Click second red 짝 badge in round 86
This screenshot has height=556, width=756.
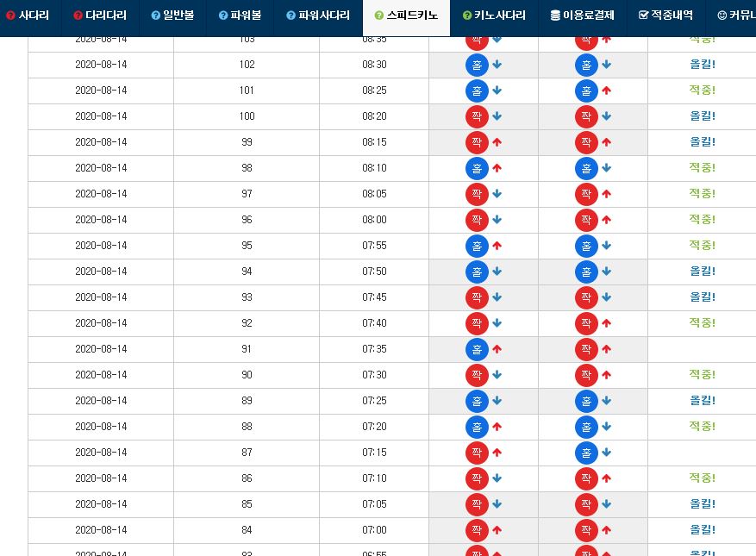point(586,478)
